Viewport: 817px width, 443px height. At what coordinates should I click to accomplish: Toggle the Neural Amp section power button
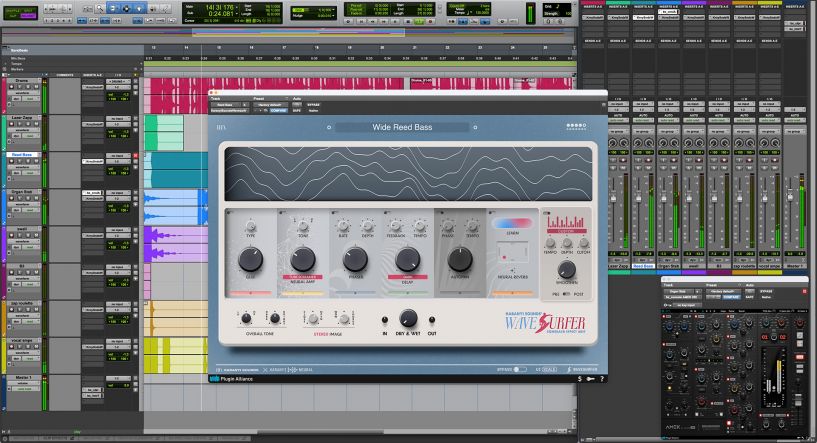tap(279, 212)
